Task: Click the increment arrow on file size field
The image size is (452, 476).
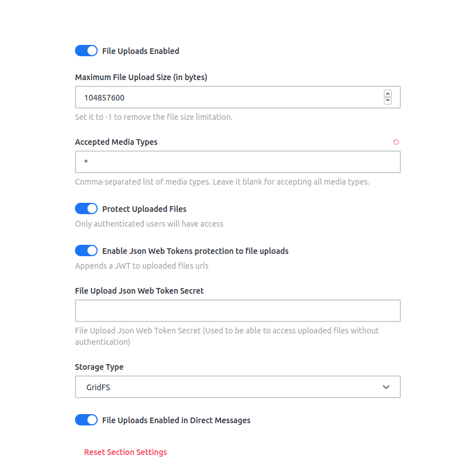Action: click(388, 93)
